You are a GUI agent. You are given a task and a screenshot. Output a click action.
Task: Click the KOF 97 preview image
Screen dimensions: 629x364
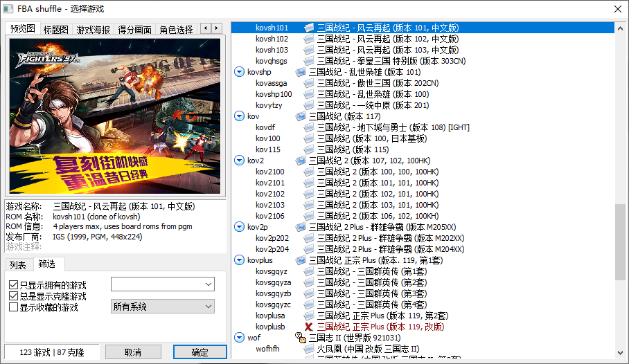point(114,116)
